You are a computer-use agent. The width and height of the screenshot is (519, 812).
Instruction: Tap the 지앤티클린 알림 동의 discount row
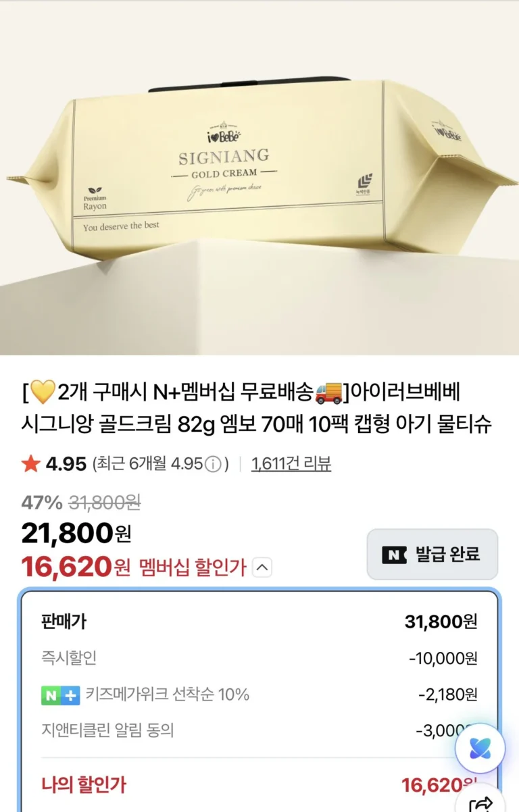click(259, 730)
